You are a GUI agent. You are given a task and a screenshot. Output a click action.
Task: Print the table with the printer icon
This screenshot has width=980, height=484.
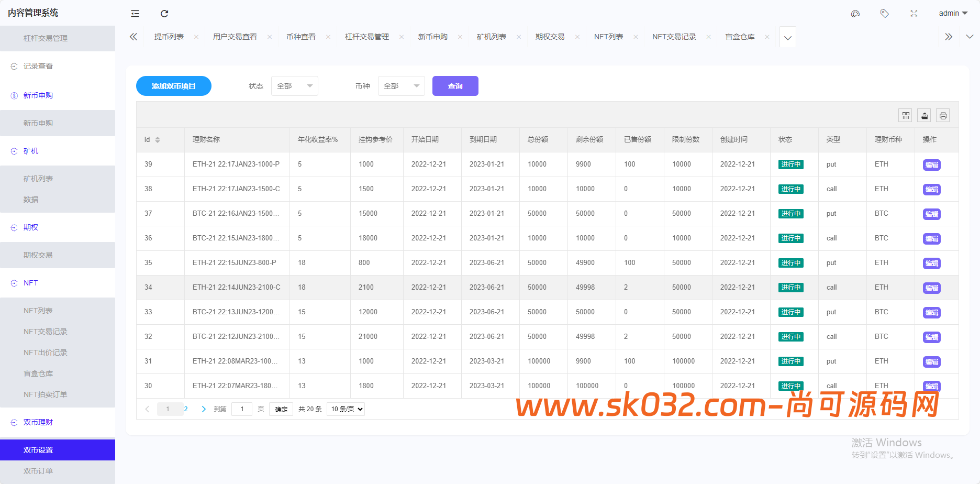943,115
